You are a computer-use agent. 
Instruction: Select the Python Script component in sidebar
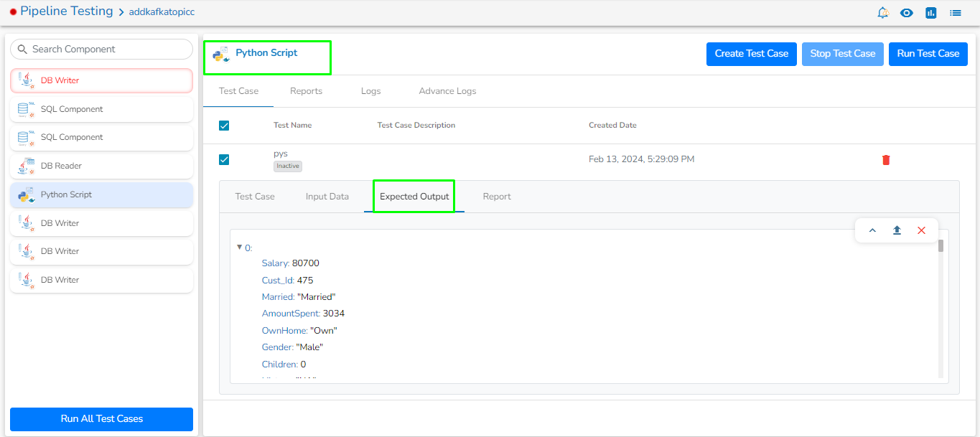pos(101,194)
